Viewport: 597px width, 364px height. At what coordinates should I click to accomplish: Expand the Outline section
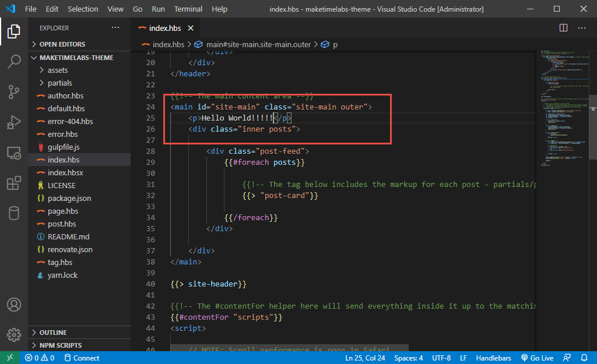click(79, 333)
